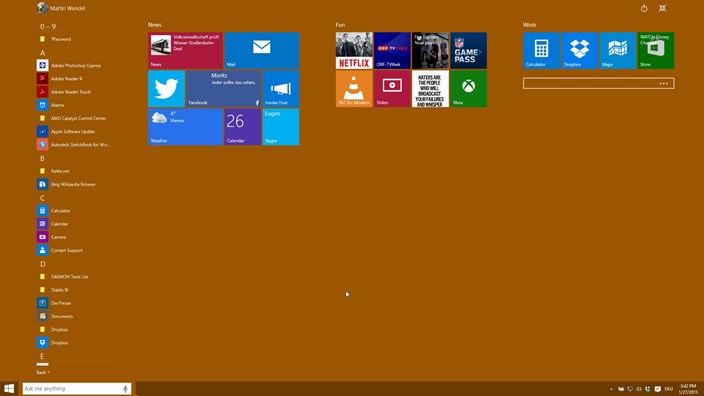Click Back at bottom of app list
The width and height of the screenshot is (704, 396).
point(43,372)
